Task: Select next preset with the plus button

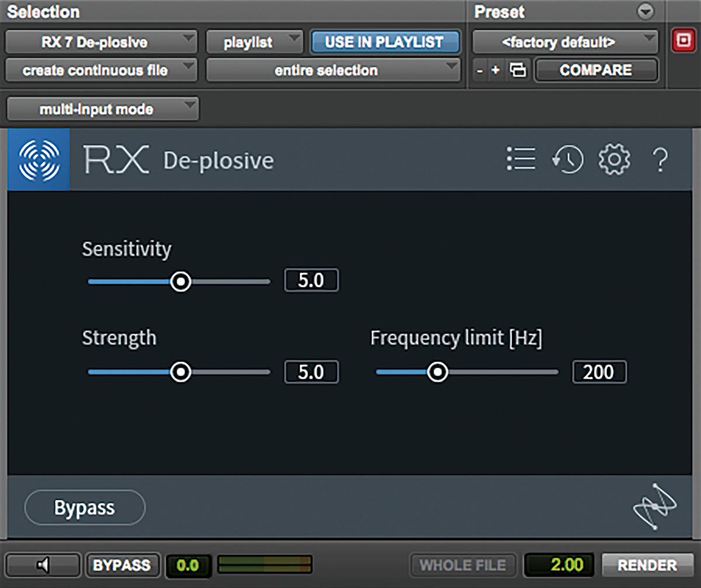Action: (x=495, y=70)
